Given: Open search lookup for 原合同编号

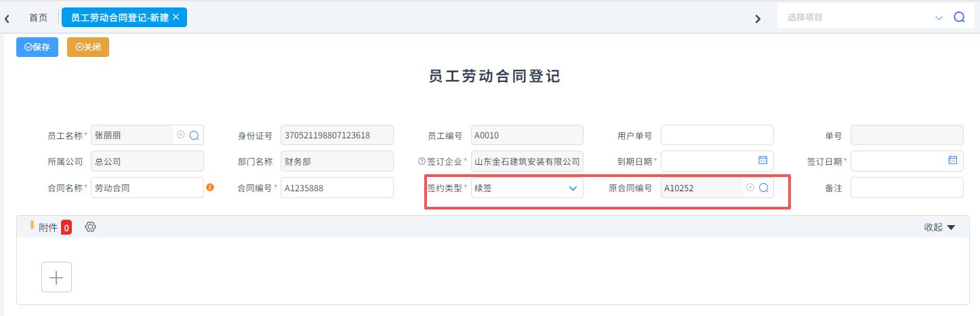Looking at the screenshot, I should click(763, 188).
